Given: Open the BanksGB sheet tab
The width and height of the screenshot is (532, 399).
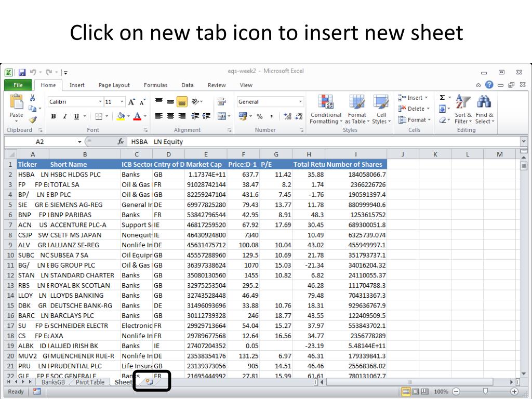Looking at the screenshot, I should (53, 382).
